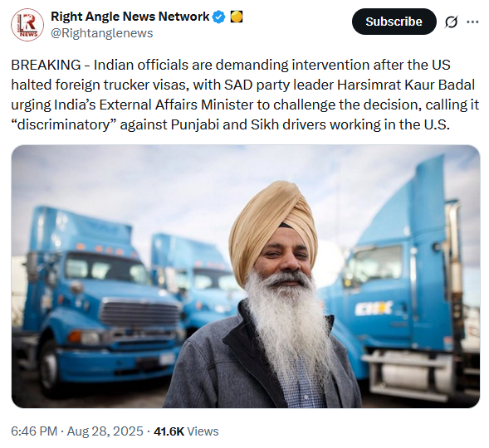
Task: Open the Right Angle News Network display name
Action: tap(130, 17)
